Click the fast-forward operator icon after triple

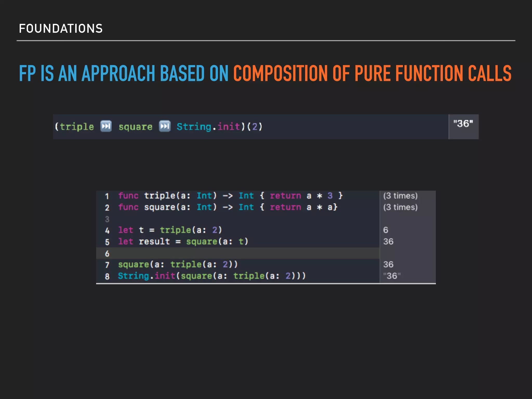pyautogui.click(x=106, y=127)
